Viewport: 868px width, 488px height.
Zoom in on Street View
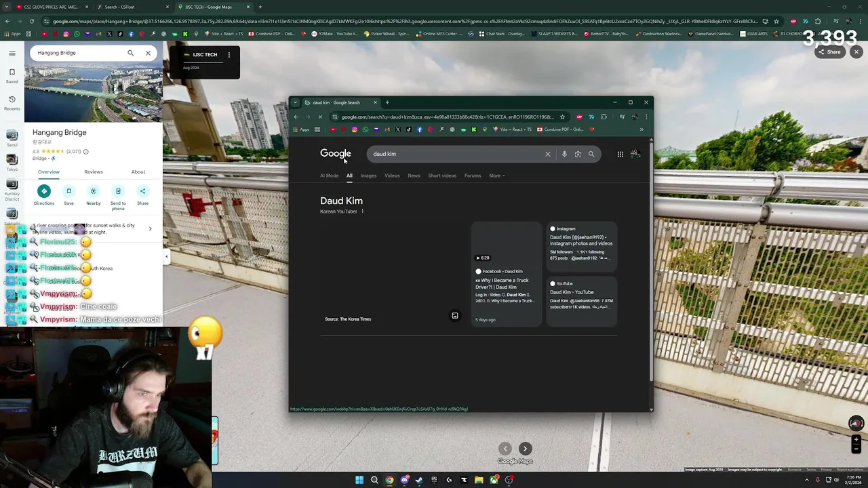[856, 440]
